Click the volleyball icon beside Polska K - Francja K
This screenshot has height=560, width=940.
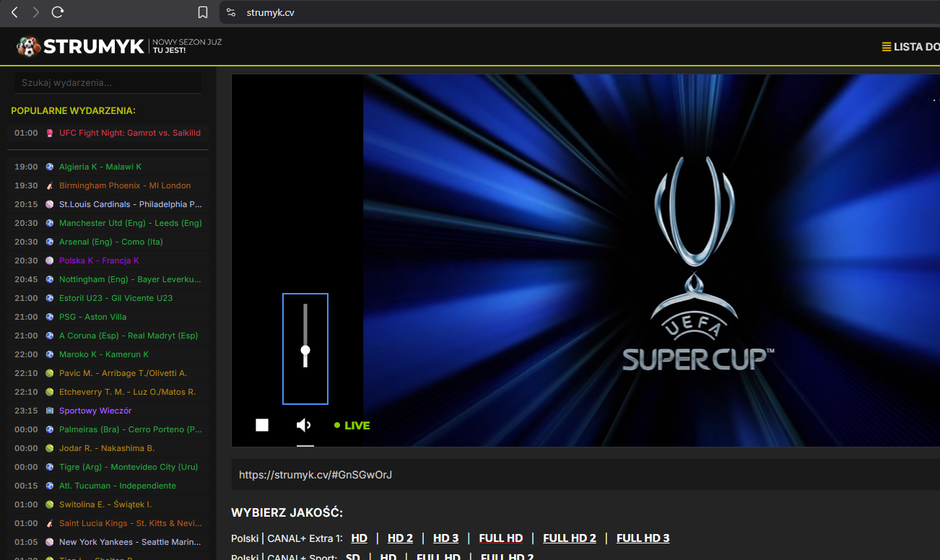50,261
